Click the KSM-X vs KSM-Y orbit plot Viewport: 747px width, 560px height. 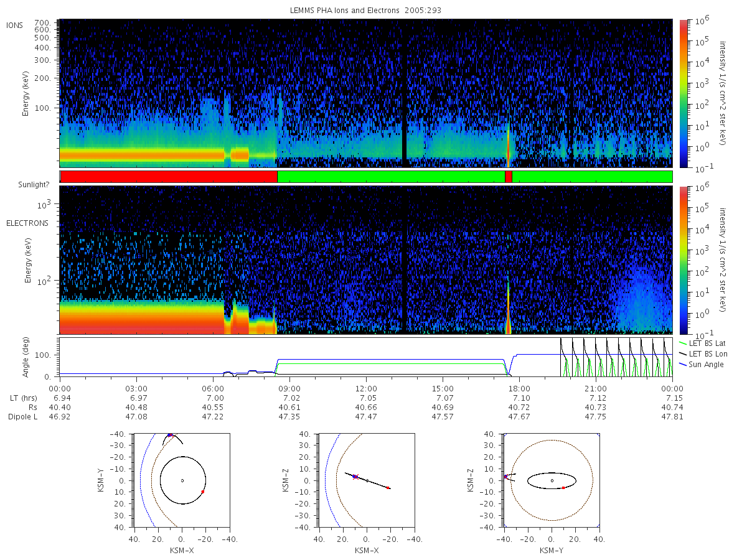[x=182, y=480]
